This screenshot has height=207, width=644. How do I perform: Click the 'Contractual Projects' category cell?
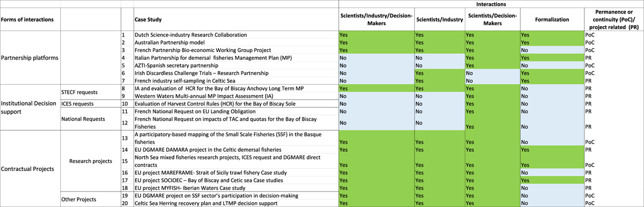coord(30,168)
